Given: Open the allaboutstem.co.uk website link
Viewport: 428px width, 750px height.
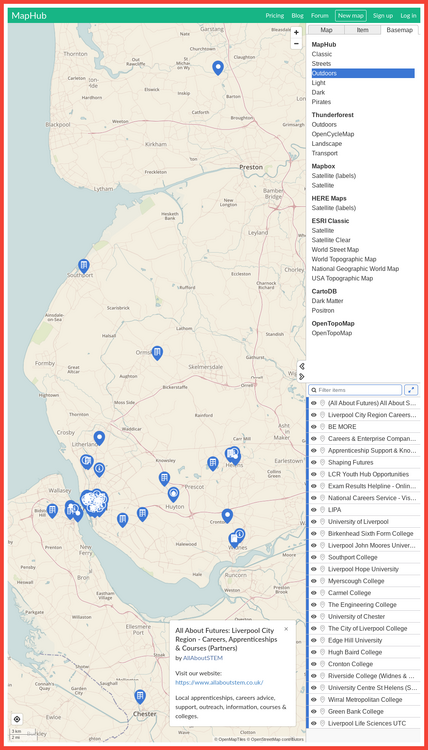Looking at the screenshot, I should pyautogui.click(x=219, y=683).
